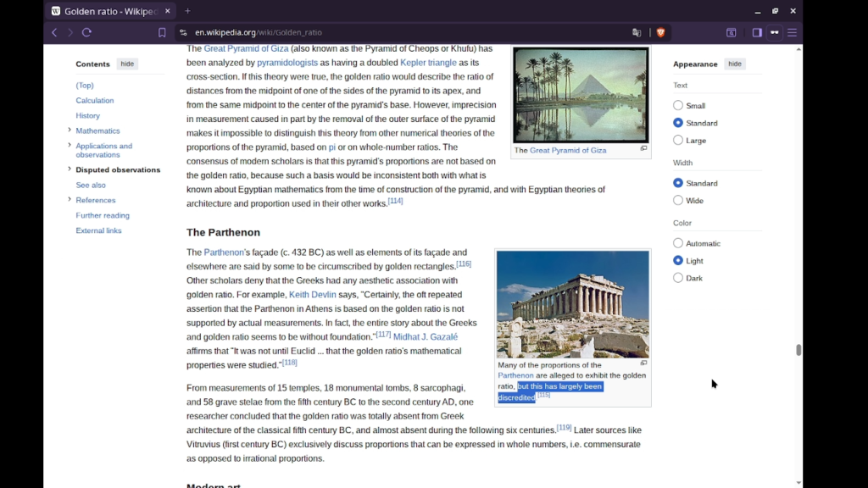The height and width of the screenshot is (488, 868).
Task: Go to See also section
Action: pos(91,185)
